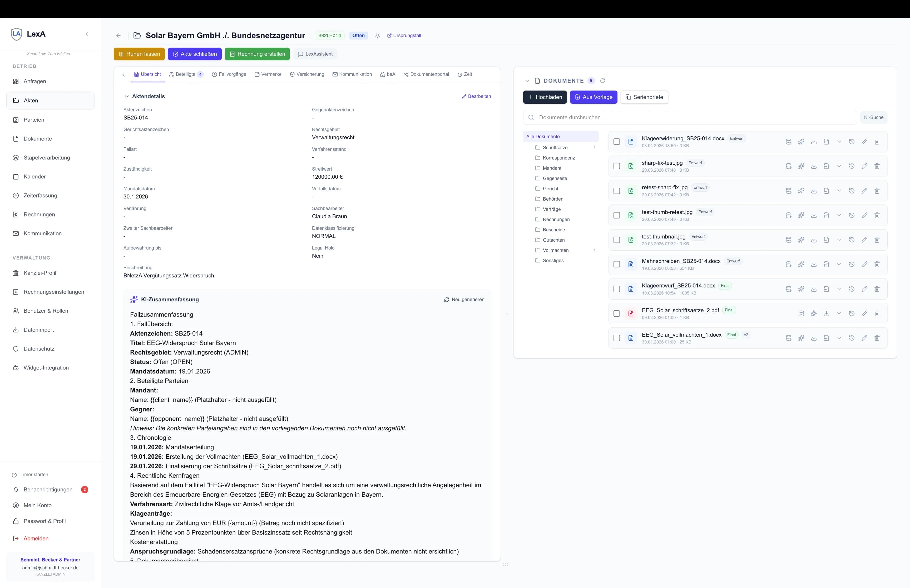
Task: Delete sharp-fix-test.jpg with trash icon
Action: [x=877, y=166]
